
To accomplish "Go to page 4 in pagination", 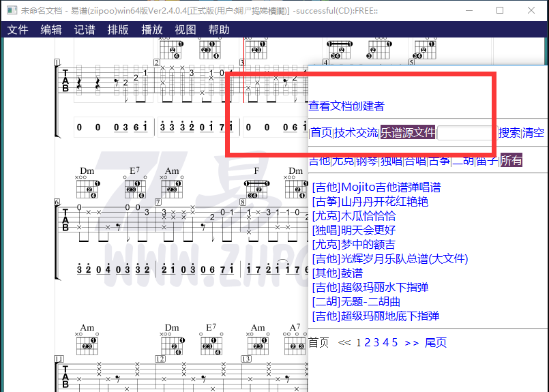I will pos(385,343).
